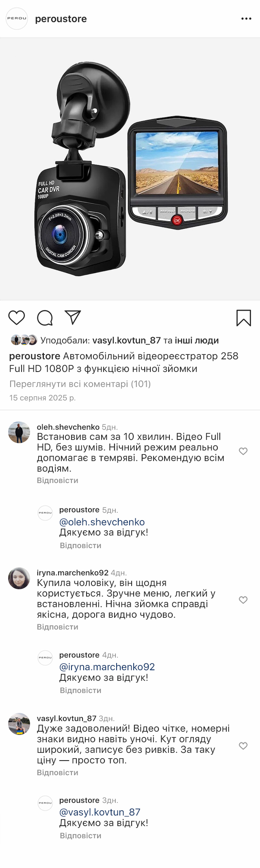The width and height of the screenshot is (260, 868).
Task: Open the peroustore username in header
Action: (61, 19)
